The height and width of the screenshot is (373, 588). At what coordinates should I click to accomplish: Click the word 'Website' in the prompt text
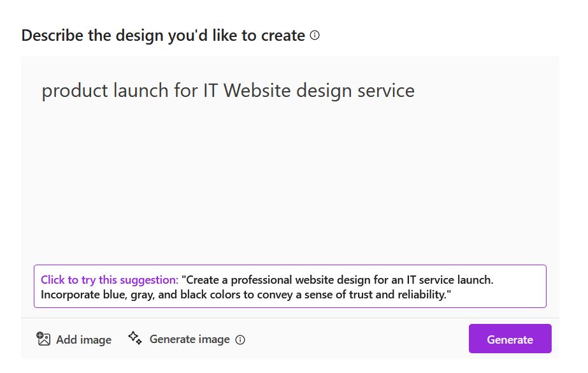pyautogui.click(x=257, y=91)
